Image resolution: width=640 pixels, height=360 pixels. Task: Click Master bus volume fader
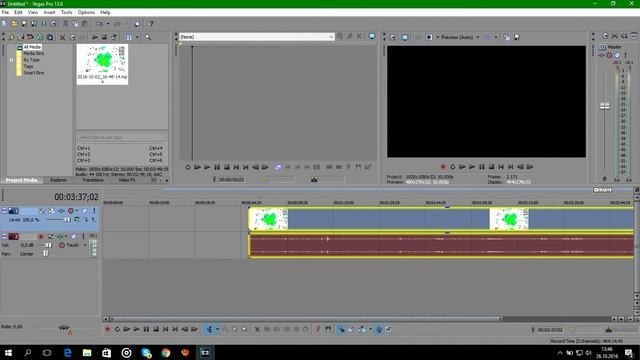click(x=604, y=106)
